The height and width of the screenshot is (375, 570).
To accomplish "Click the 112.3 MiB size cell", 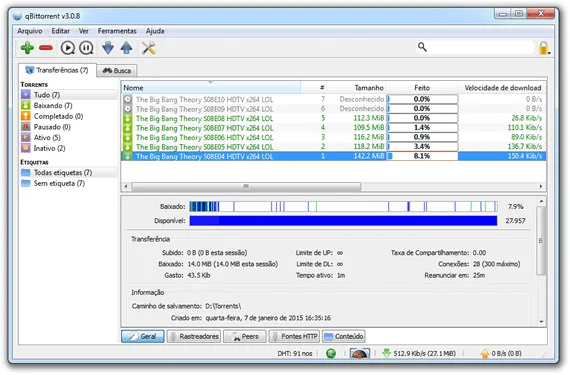I will (369, 118).
